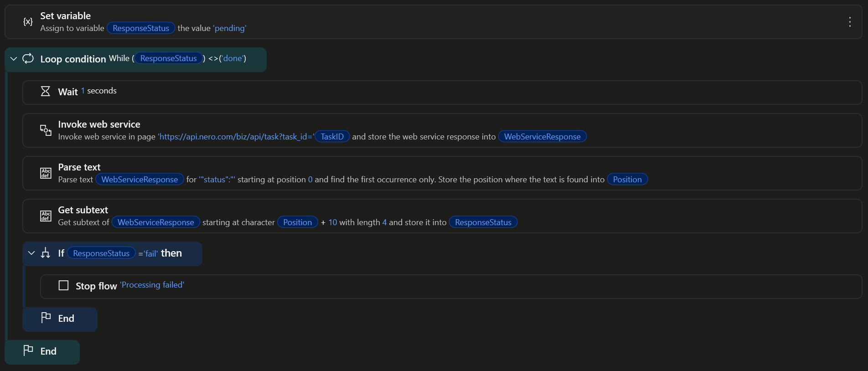Click the ResponseStatus variable in Set variable
This screenshot has height=371, width=868.
click(140, 28)
